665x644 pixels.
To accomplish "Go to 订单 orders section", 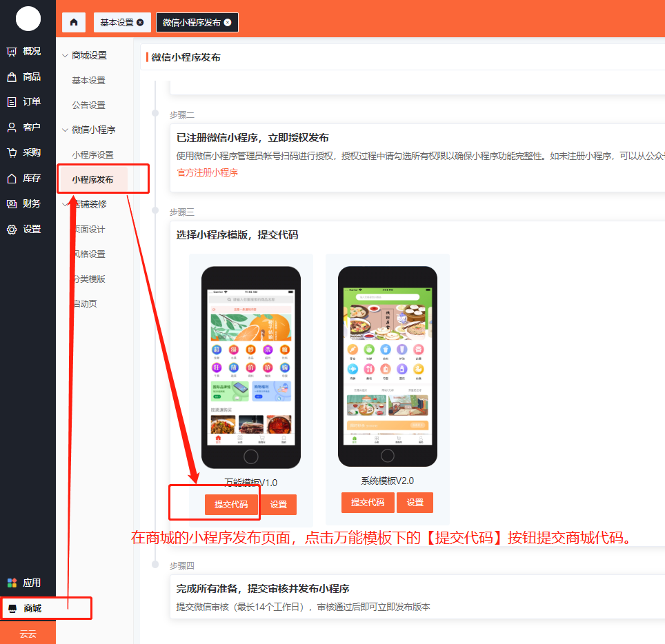I will 24,102.
